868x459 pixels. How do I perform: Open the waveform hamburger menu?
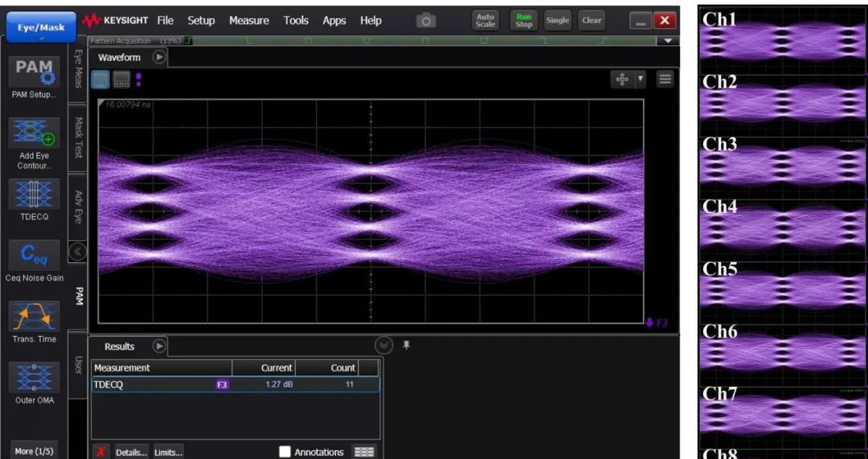pos(665,79)
